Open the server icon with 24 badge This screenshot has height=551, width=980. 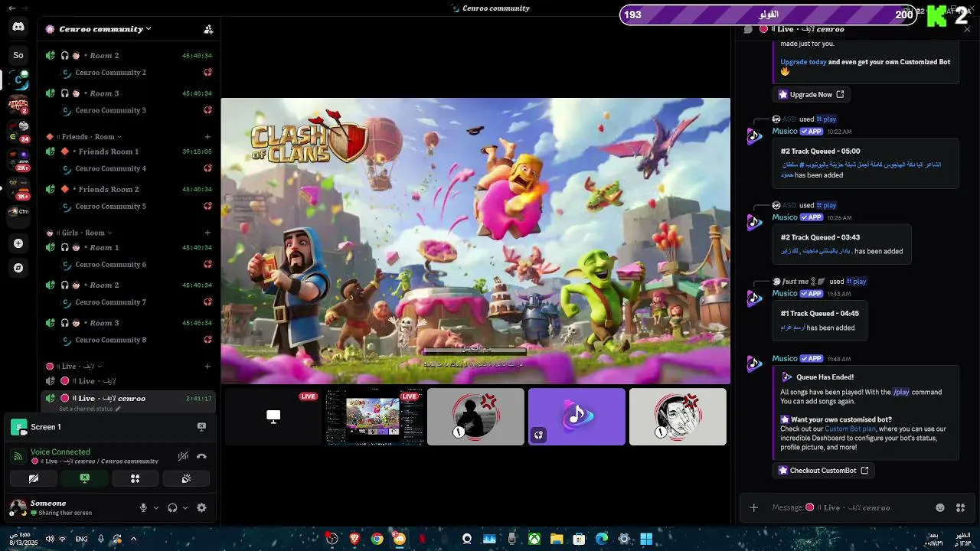(x=18, y=131)
